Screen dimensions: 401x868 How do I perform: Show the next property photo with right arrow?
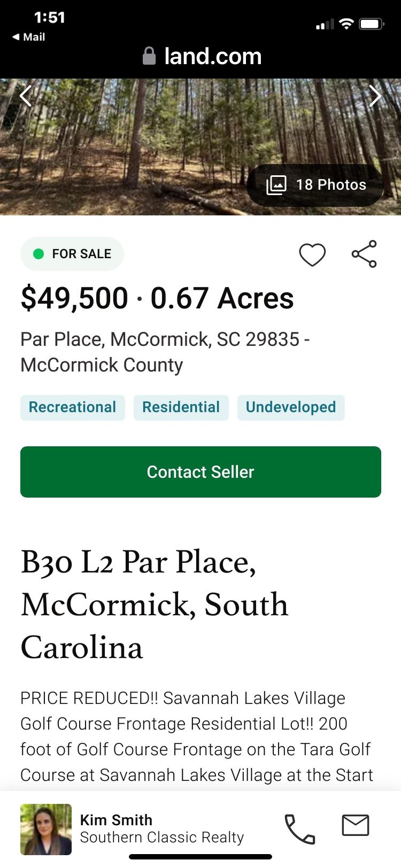click(x=375, y=96)
